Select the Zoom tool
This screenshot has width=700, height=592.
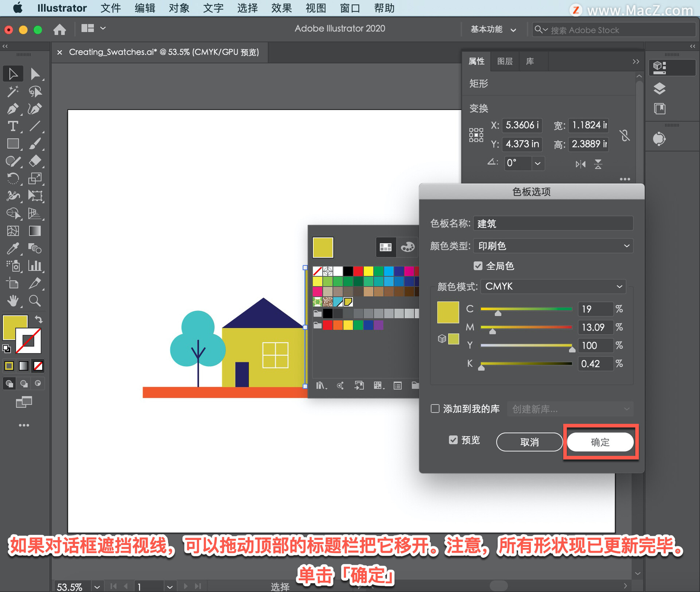pos(35,301)
